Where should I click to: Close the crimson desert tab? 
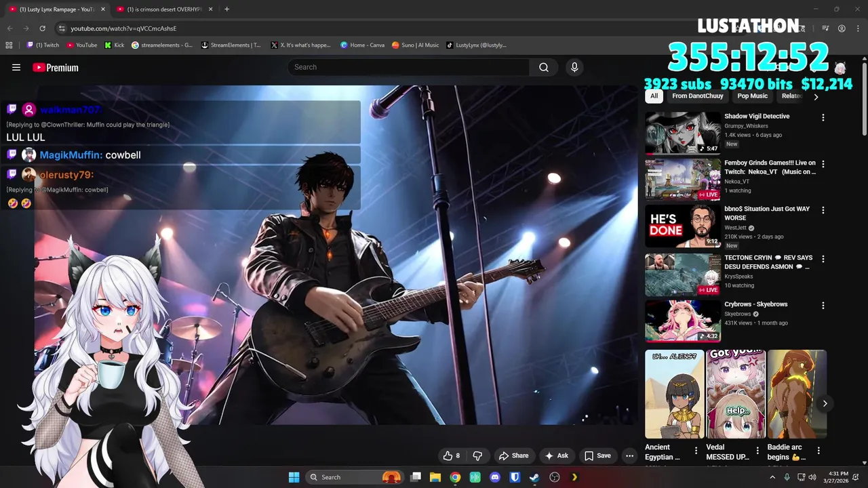(210, 9)
